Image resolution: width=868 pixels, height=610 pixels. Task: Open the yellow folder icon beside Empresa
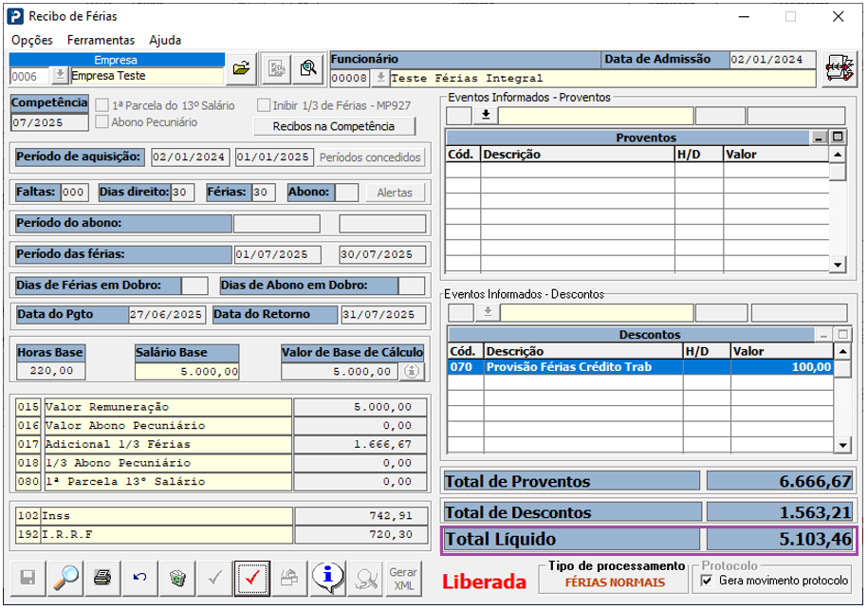coord(241,68)
